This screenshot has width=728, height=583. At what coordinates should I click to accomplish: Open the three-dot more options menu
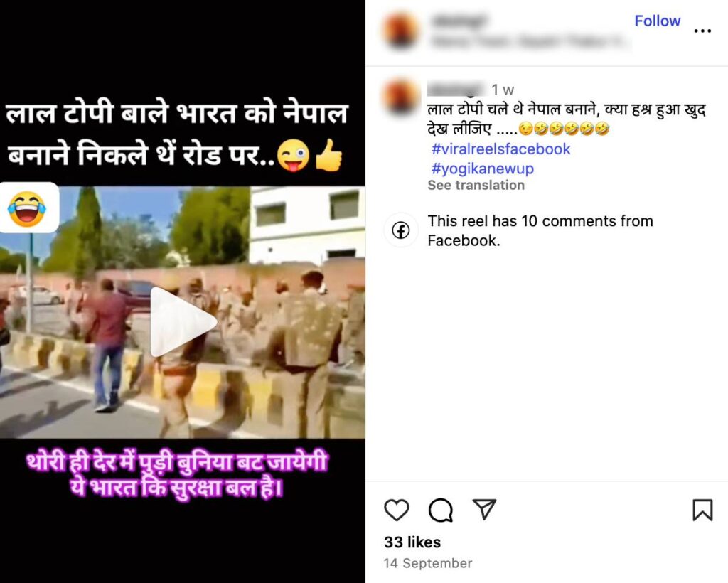pyautogui.click(x=702, y=31)
